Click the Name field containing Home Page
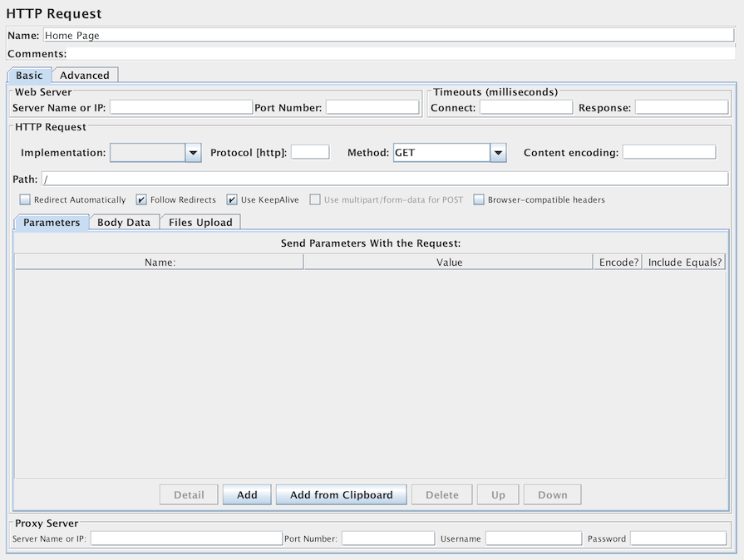 (388, 36)
